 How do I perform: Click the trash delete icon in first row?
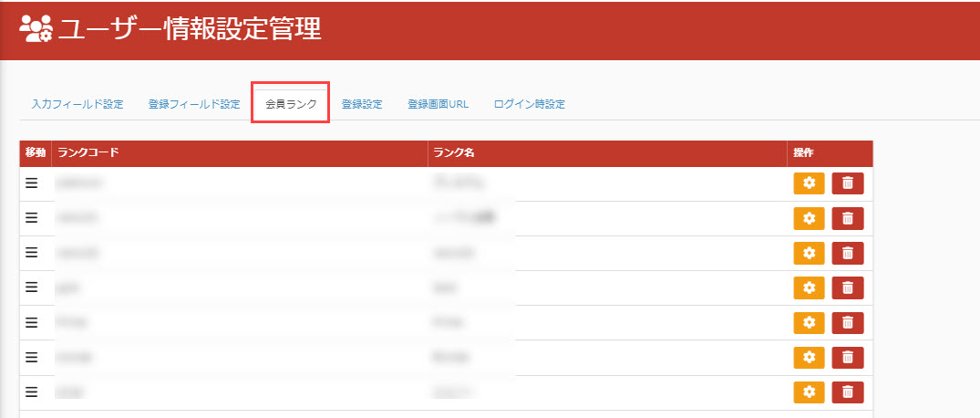pos(847,183)
